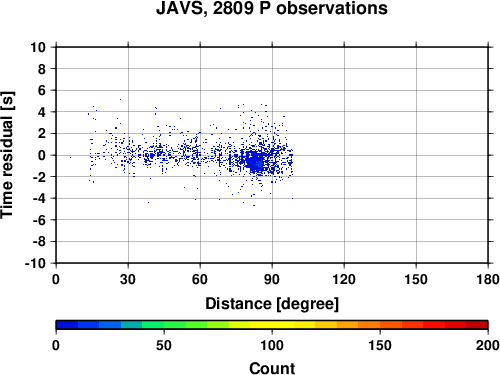Click the x-axis tick label 180

[488, 279]
